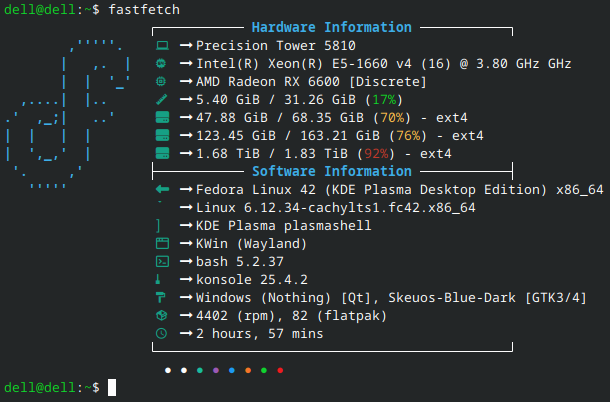Click the konsole 25.4.2 text
Image resolution: width=610 pixels, height=402 pixels.
(252, 279)
